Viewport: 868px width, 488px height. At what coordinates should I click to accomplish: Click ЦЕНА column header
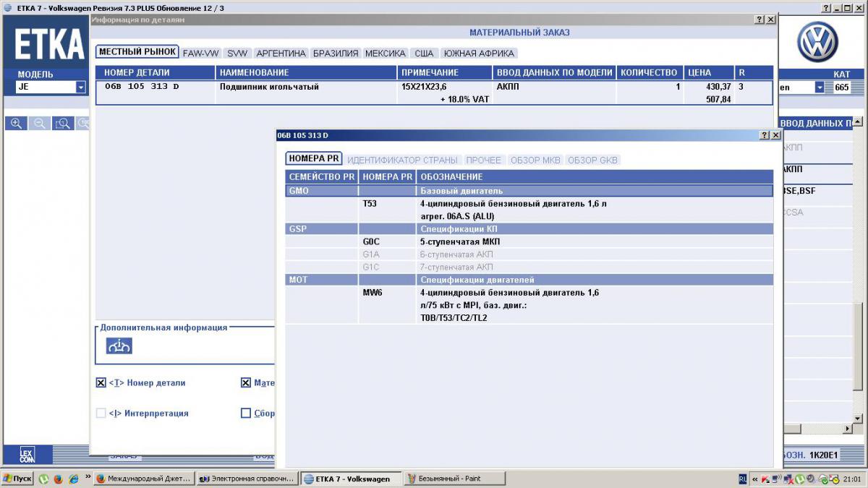709,72
